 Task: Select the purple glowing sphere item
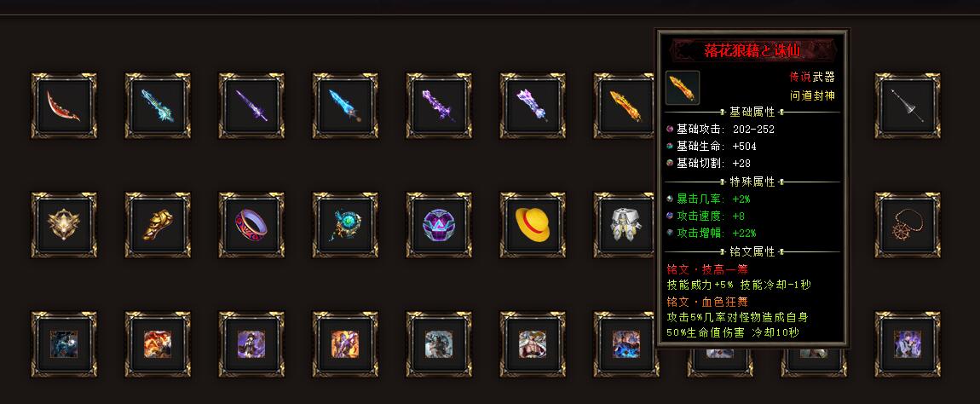439,225
